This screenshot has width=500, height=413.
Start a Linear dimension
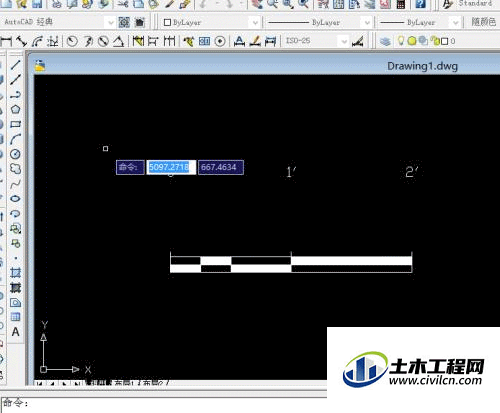[x=6, y=41]
